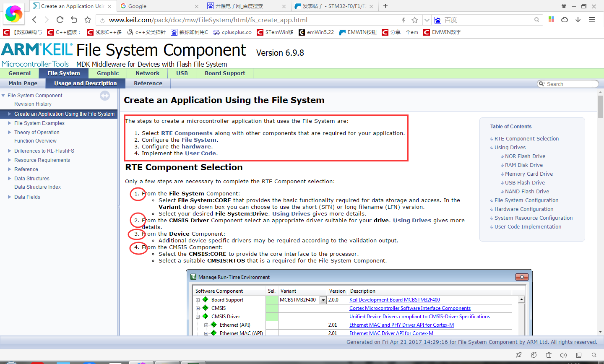Expand the Differences to RL-FlashFS node
Image resolution: width=604 pixels, height=364 pixels.
point(10,151)
